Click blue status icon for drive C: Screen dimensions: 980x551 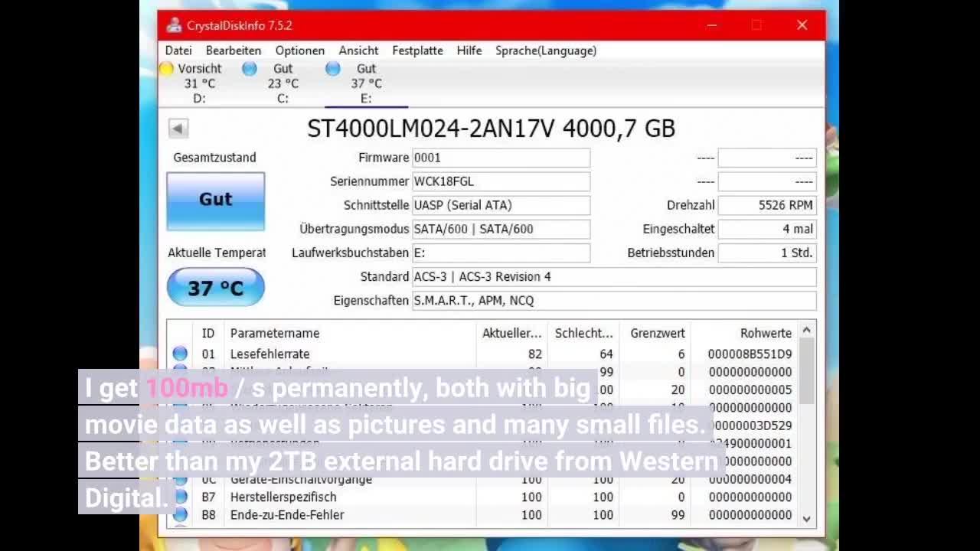pyautogui.click(x=250, y=69)
